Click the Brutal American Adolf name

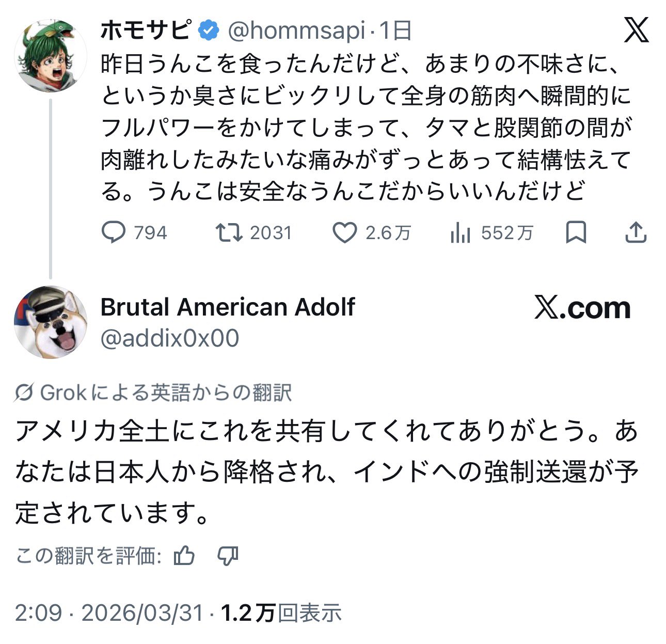coord(228,307)
